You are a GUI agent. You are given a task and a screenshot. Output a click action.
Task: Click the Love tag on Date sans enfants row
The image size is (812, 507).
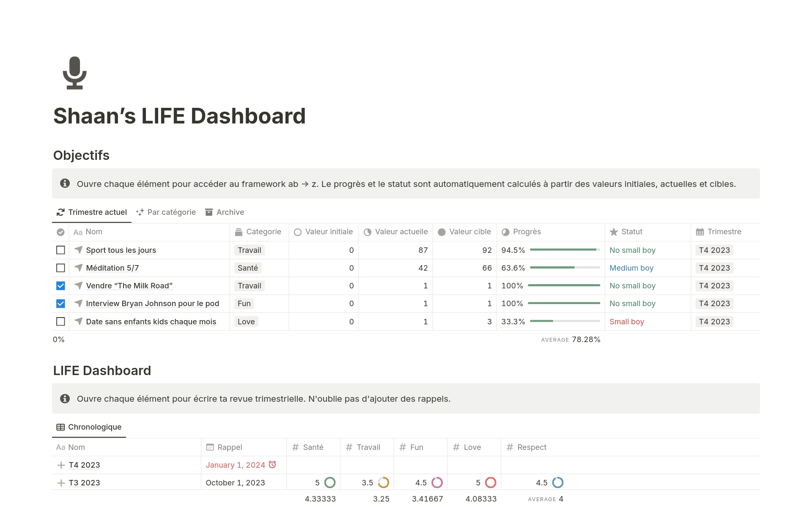246,322
